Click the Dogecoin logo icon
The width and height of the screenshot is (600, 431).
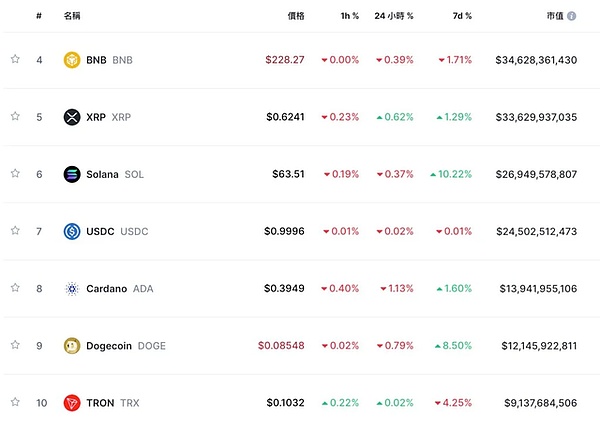(x=71, y=346)
